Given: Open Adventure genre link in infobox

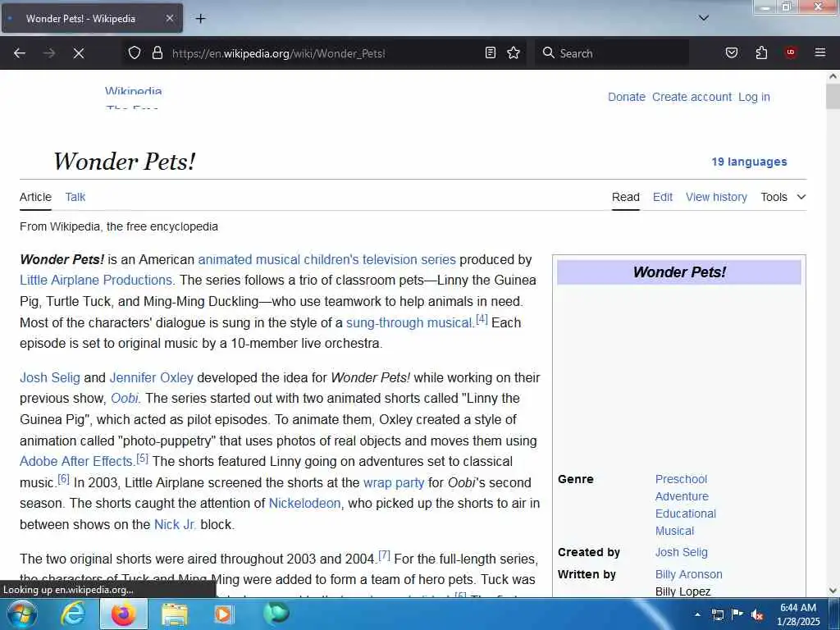Looking at the screenshot, I should [x=682, y=496].
